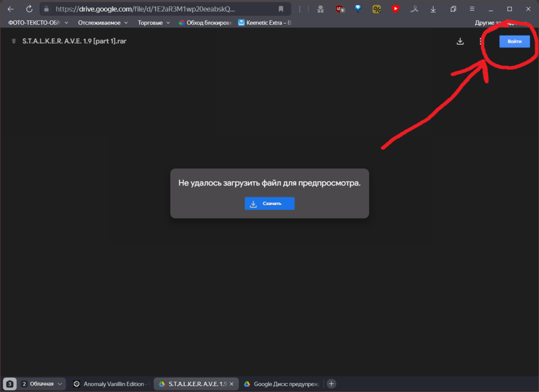Click the red YouTube extension icon

click(396, 9)
